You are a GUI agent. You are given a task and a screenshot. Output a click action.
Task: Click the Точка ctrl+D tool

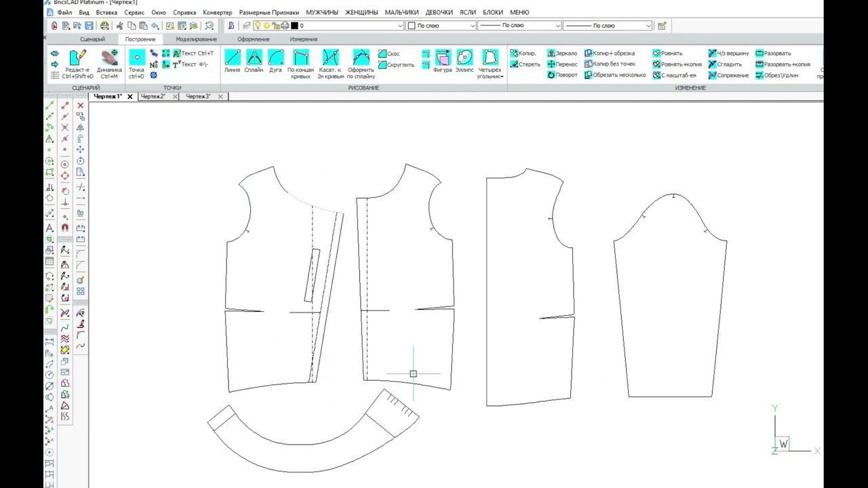[x=136, y=64]
